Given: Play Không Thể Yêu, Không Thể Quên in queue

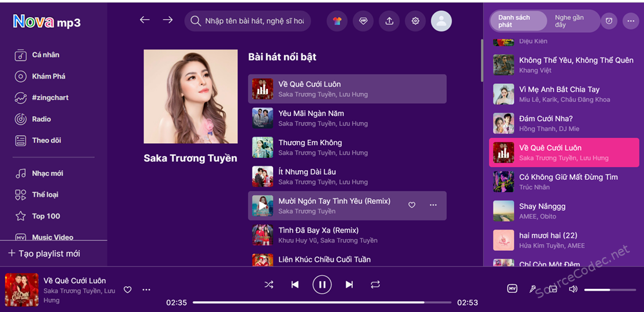Looking at the screenshot, I should (564, 65).
